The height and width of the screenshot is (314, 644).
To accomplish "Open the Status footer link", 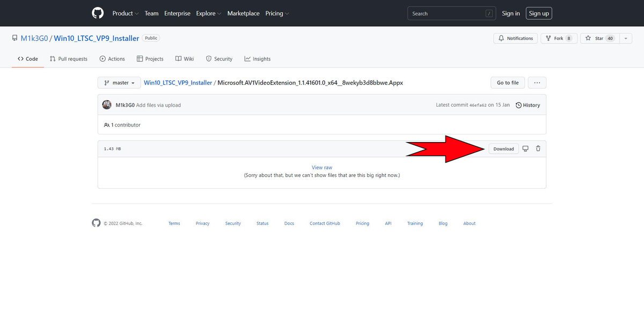I will click(x=262, y=223).
